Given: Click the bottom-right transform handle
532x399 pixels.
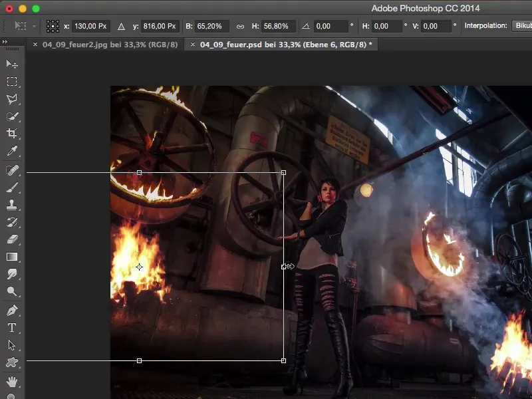Looking at the screenshot, I should pos(284,360).
